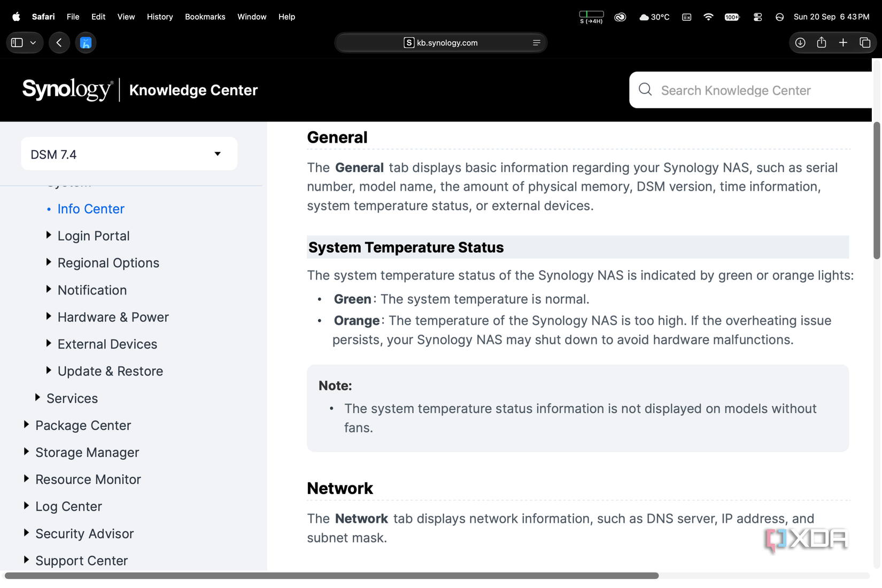Viewport: 882px width, 588px height.
Task: Expand the triangle beside Hardware & Power
Action: pyautogui.click(x=49, y=316)
